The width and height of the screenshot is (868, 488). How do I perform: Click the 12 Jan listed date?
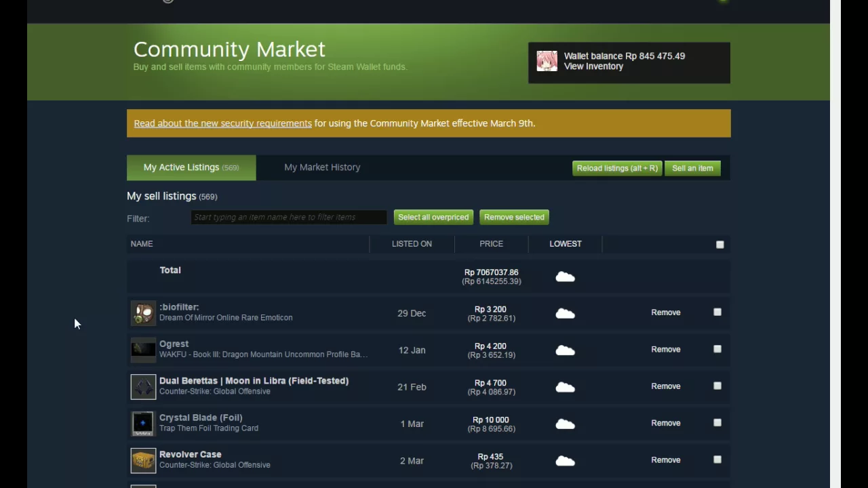coord(412,350)
